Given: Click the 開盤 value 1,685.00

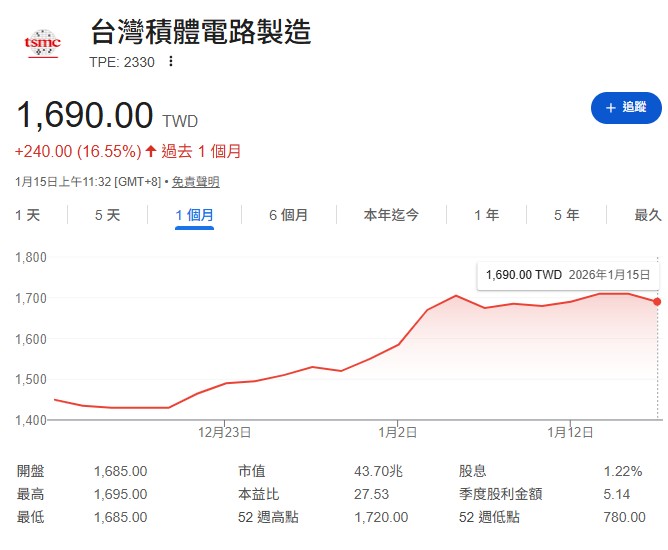Looking at the screenshot, I should [121, 471].
